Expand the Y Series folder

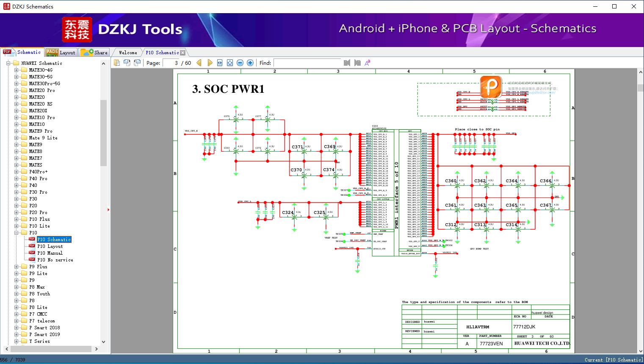point(17,341)
